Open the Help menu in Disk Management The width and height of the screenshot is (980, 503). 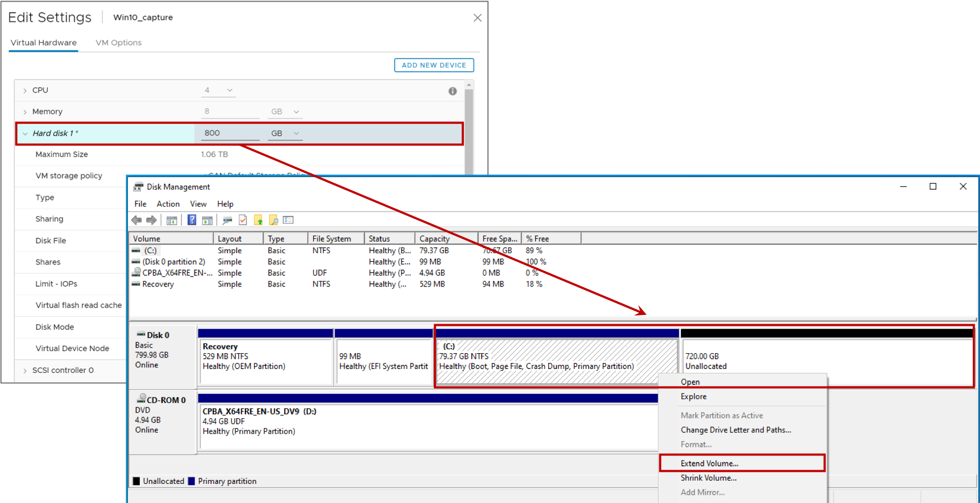click(225, 204)
